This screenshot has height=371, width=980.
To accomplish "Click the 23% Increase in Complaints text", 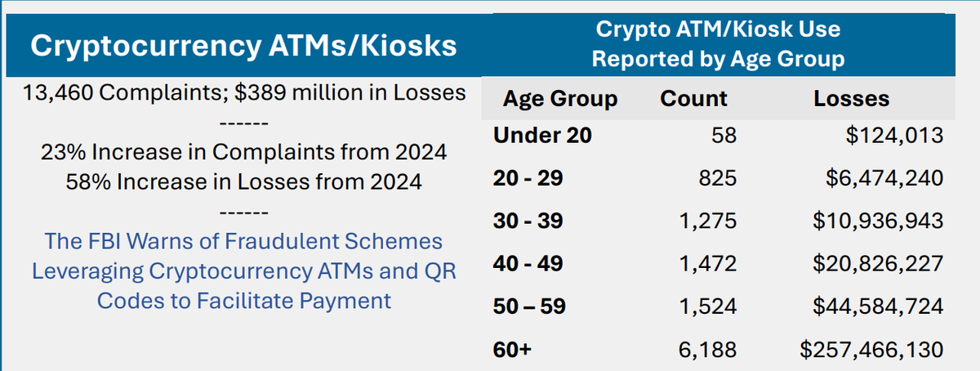I will (x=244, y=152).
